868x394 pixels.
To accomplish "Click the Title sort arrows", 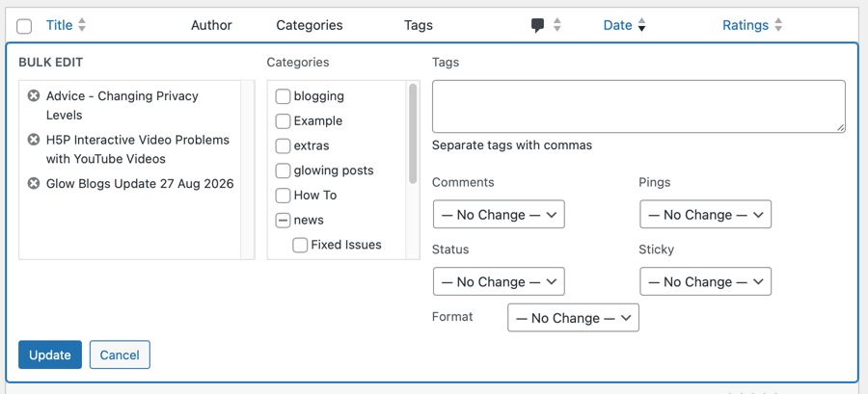I will 82,25.
